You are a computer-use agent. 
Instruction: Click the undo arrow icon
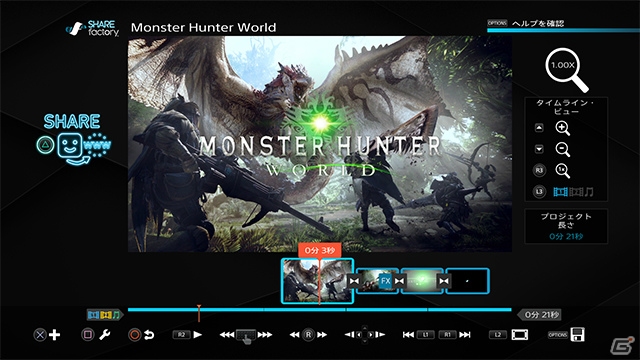(x=149, y=335)
